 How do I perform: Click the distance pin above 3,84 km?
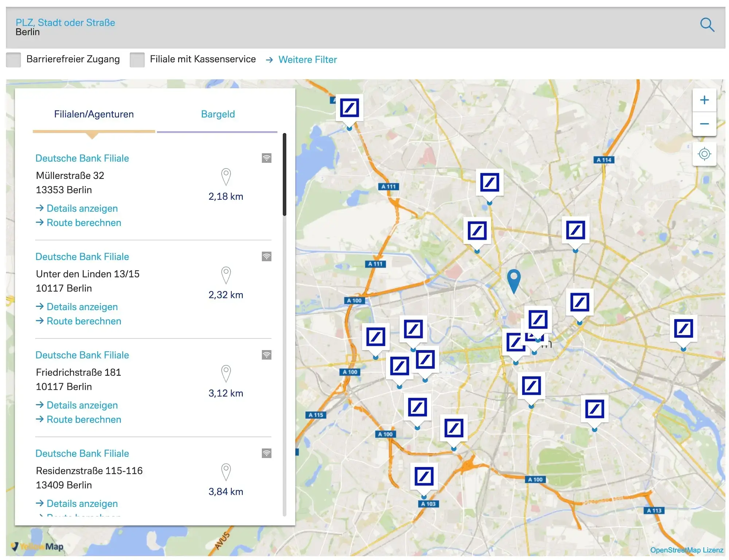[x=226, y=472]
